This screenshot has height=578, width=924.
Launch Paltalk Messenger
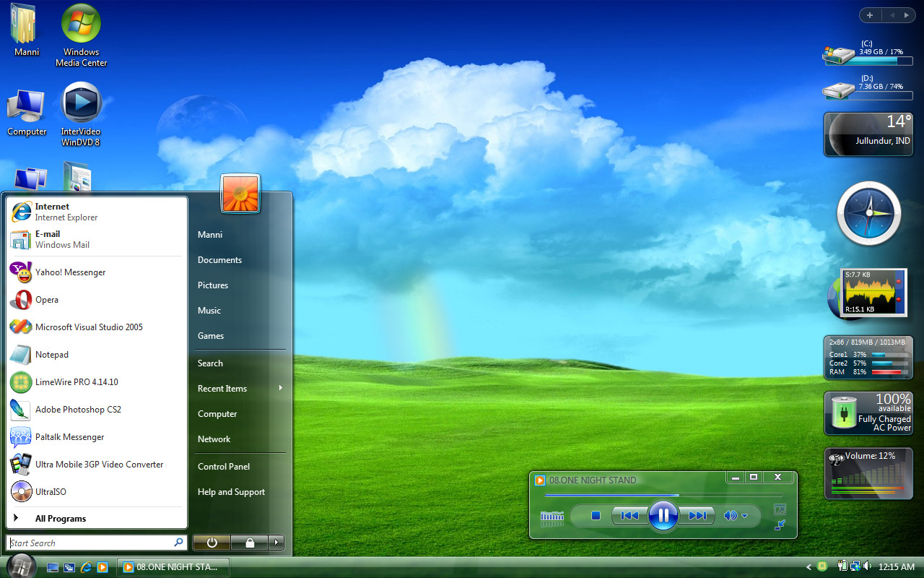coord(97,437)
